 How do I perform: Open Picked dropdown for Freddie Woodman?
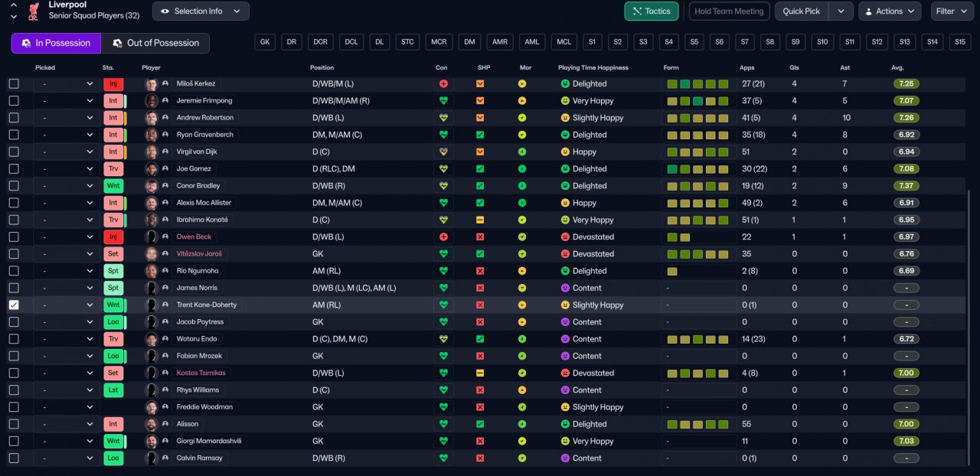pyautogui.click(x=66, y=407)
